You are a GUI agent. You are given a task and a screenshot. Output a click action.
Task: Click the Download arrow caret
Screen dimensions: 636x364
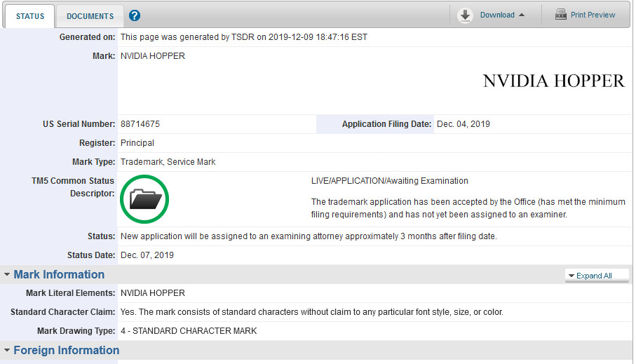[x=522, y=15]
